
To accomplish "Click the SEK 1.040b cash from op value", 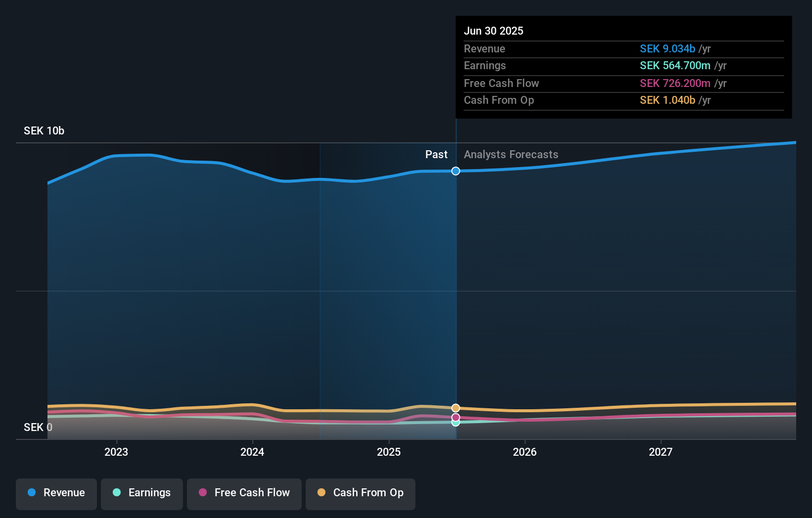I will [x=668, y=100].
